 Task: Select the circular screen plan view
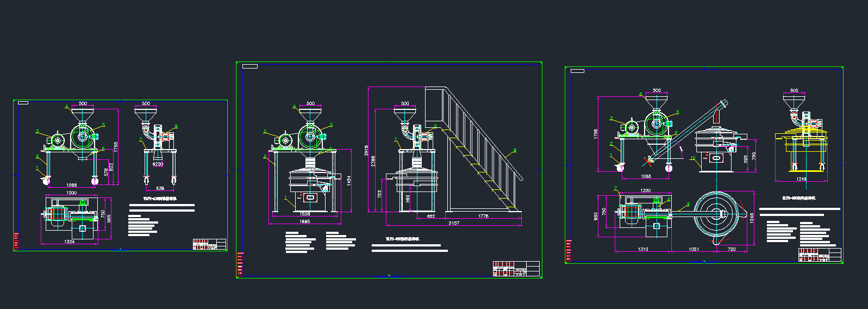tap(717, 214)
